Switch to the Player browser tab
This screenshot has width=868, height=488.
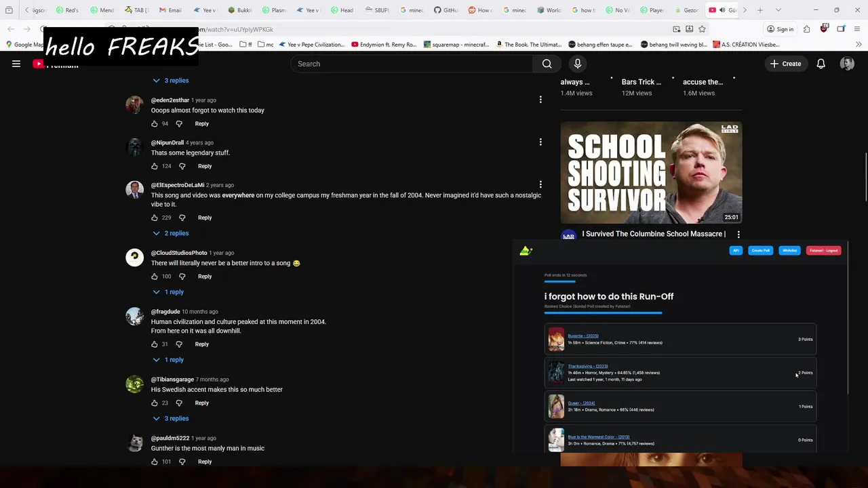coord(652,10)
